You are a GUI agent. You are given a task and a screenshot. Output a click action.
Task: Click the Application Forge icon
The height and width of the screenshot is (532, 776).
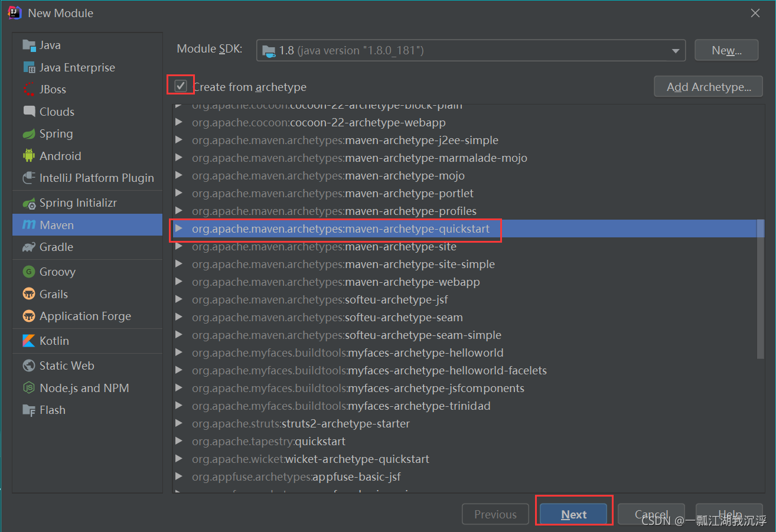[x=29, y=316]
